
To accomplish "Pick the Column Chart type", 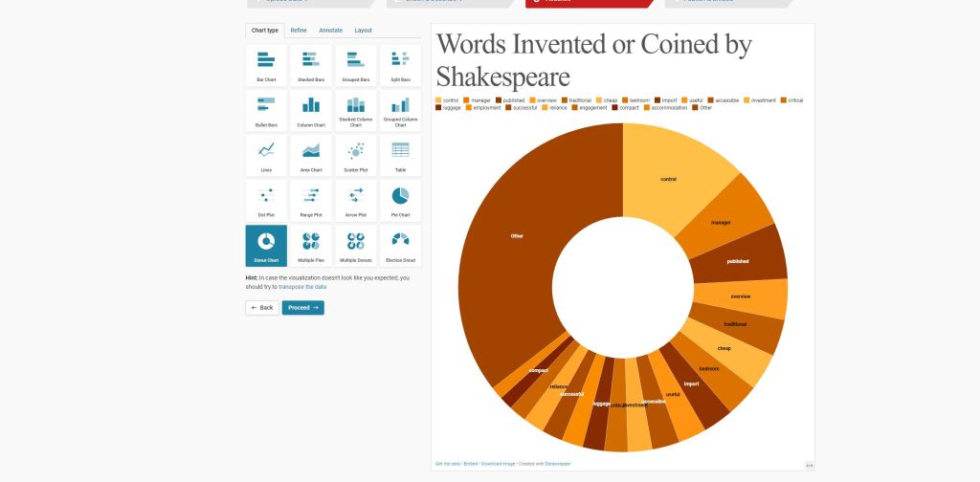I will tap(311, 110).
